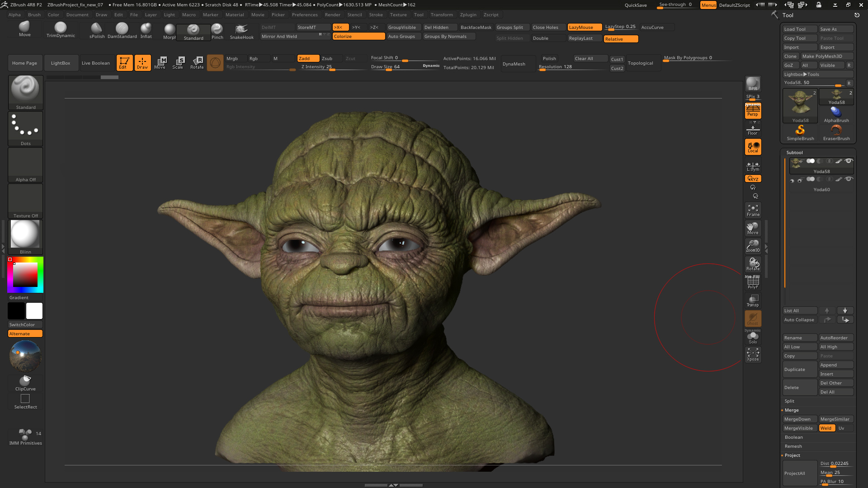Image resolution: width=868 pixels, height=488 pixels.
Task: Select the SimpleBrush tool
Action: click(800, 132)
